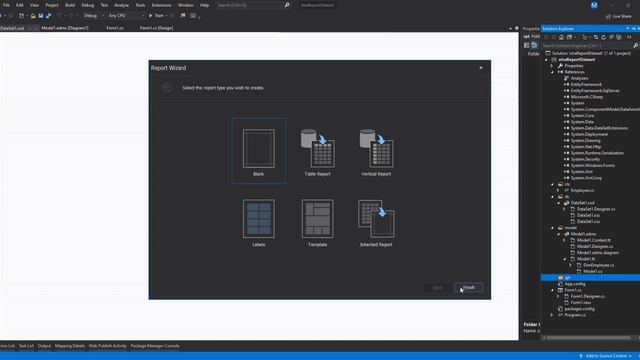
Task: Select the Vertical Report type icon
Action: coord(376,148)
